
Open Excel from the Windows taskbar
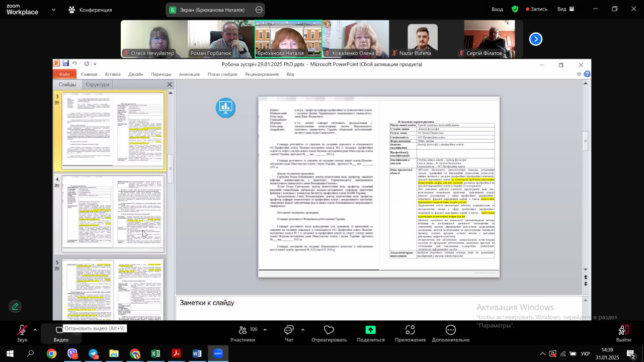(x=155, y=353)
